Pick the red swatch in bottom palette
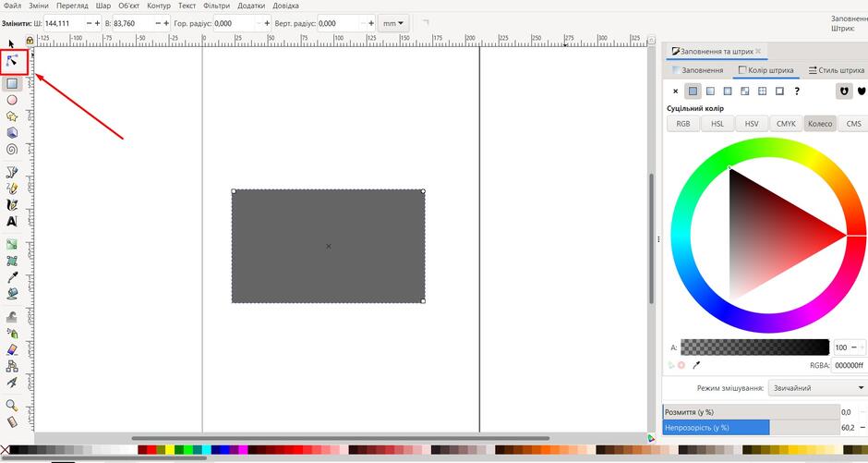The width and height of the screenshot is (868, 463). point(151,450)
